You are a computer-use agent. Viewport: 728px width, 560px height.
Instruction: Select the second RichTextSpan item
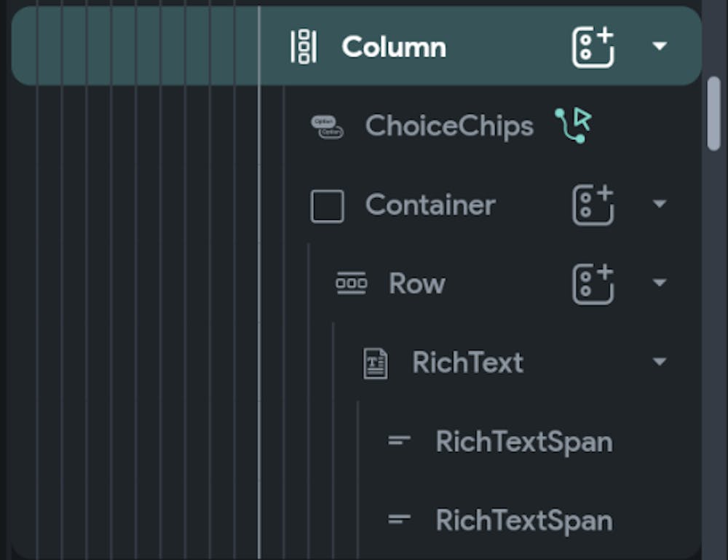click(523, 520)
